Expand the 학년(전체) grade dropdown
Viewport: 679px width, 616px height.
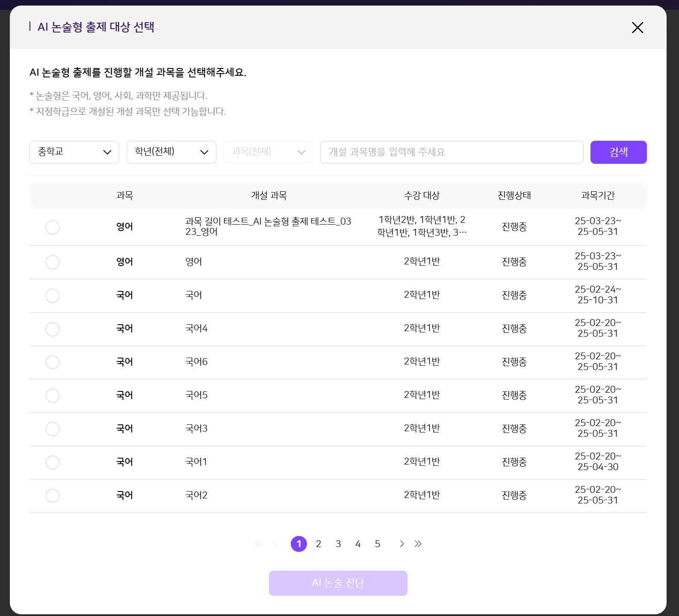click(x=171, y=152)
